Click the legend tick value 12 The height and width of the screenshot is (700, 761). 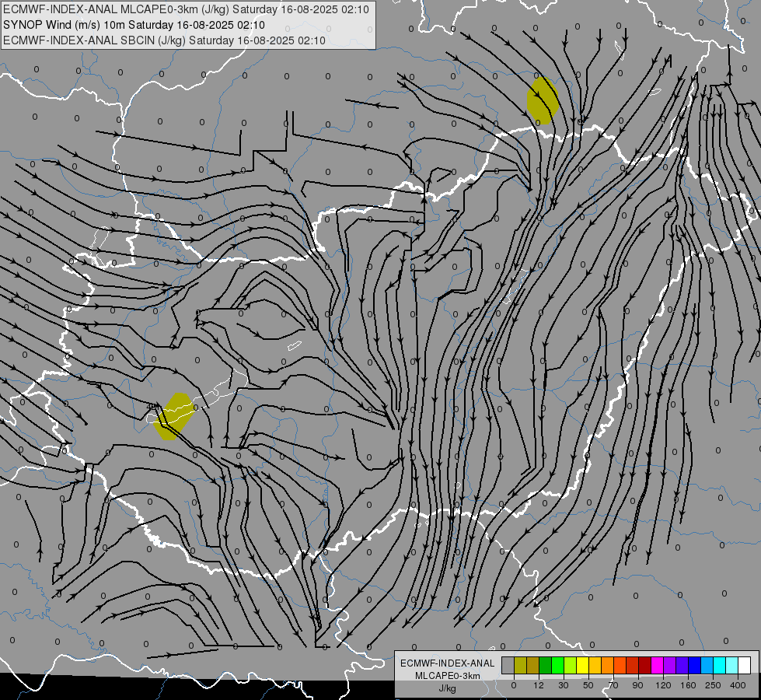[539, 685]
